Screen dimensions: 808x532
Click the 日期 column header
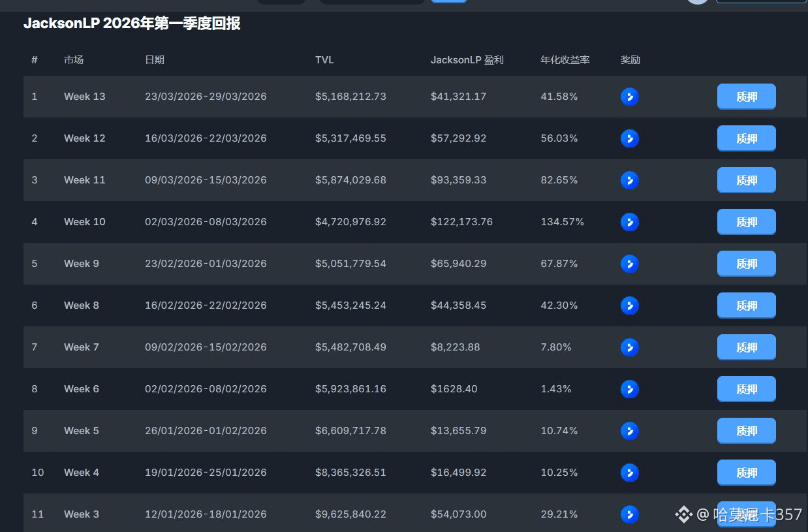(155, 60)
